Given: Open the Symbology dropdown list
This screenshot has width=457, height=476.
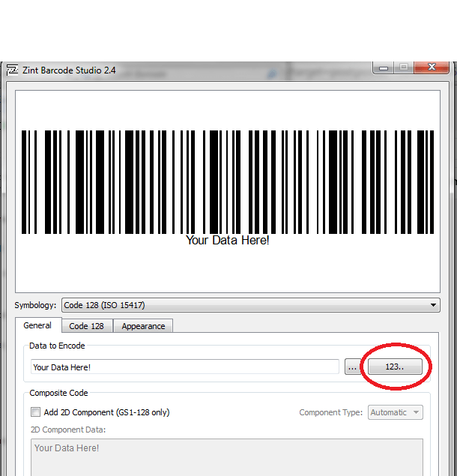Looking at the screenshot, I should pos(251,305).
